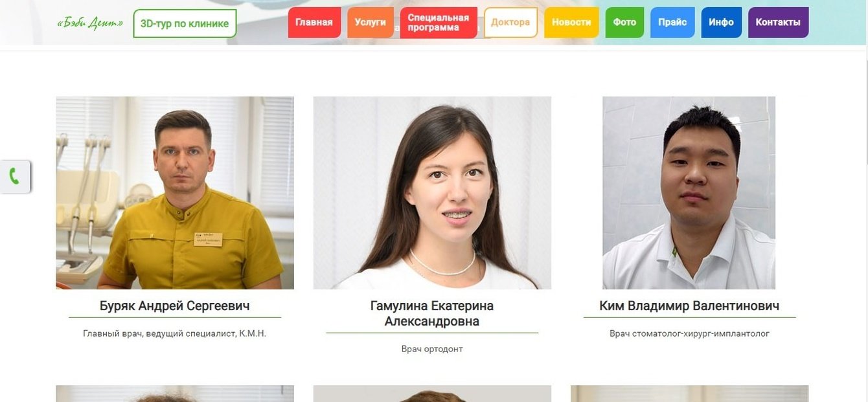Navigate to the Новости menu item

click(571, 23)
